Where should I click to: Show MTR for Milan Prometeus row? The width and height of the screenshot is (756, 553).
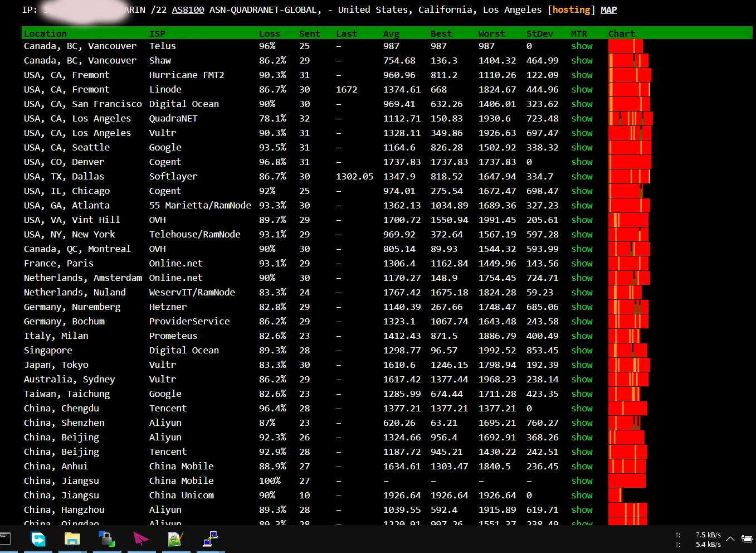(x=582, y=336)
